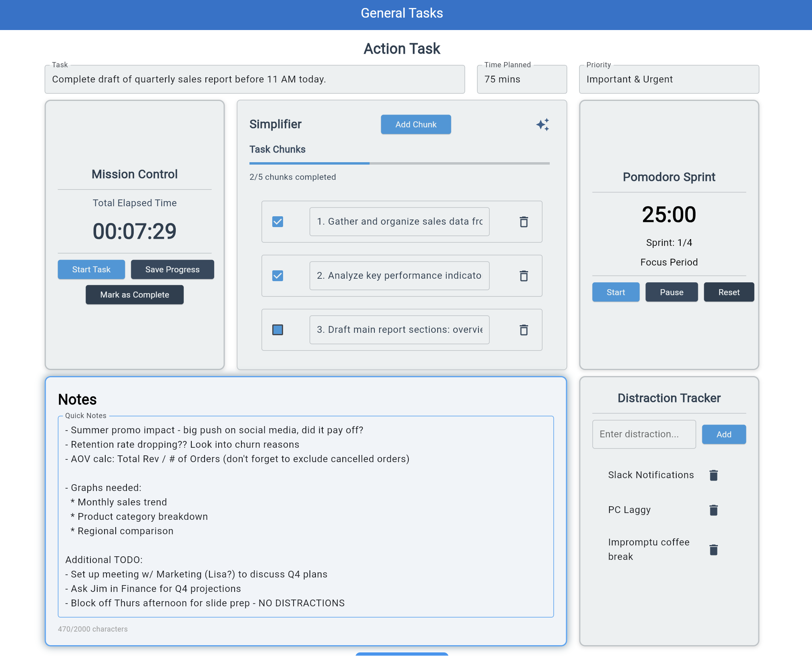The height and width of the screenshot is (656, 812).
Task: Check the third task chunk checkbox
Action: tap(277, 330)
